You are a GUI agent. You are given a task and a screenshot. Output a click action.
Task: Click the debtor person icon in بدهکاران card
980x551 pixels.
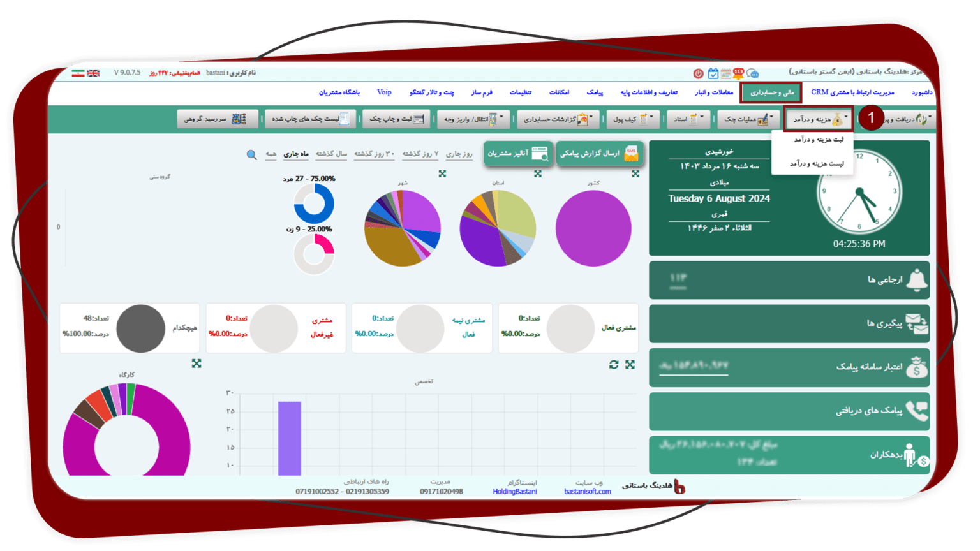point(916,455)
